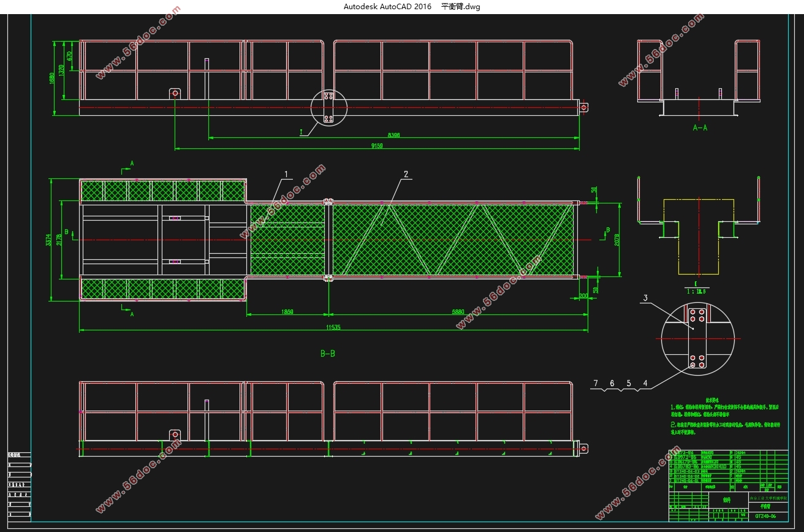Select part callout number 3
Viewport: 804px width, 532px height.
coord(645,298)
